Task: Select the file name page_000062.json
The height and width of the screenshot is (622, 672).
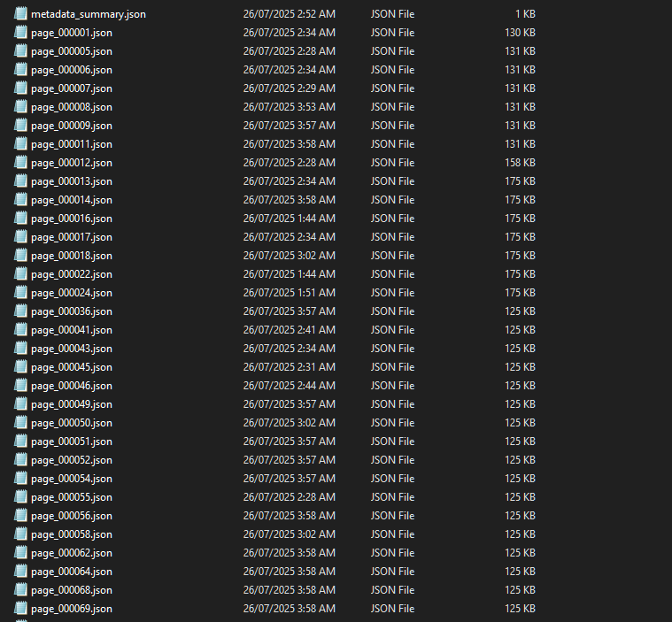Action: [x=72, y=553]
